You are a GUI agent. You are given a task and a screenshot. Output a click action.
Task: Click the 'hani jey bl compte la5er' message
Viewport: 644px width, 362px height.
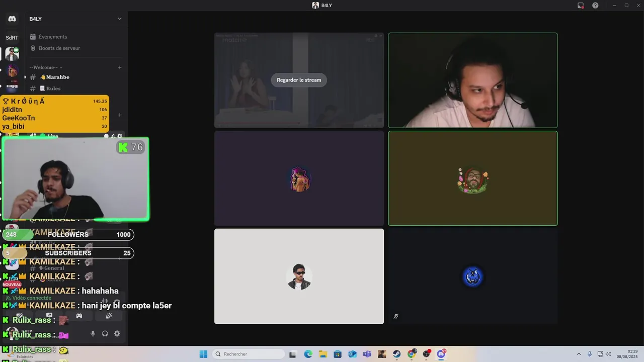127,306
